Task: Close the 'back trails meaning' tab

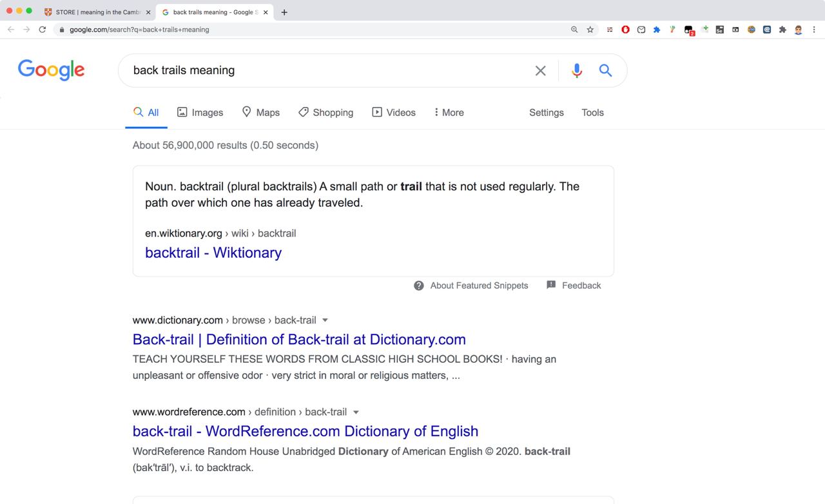Action: [x=266, y=12]
